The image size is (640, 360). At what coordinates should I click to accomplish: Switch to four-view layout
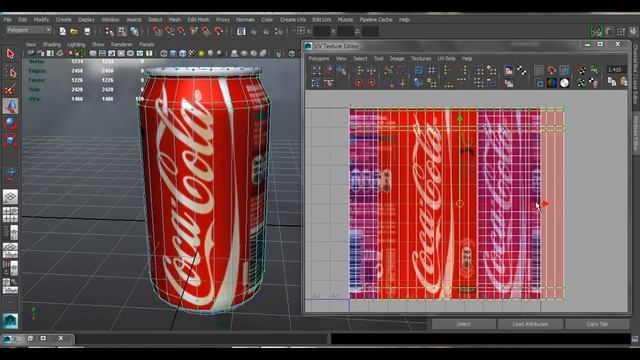point(10,214)
